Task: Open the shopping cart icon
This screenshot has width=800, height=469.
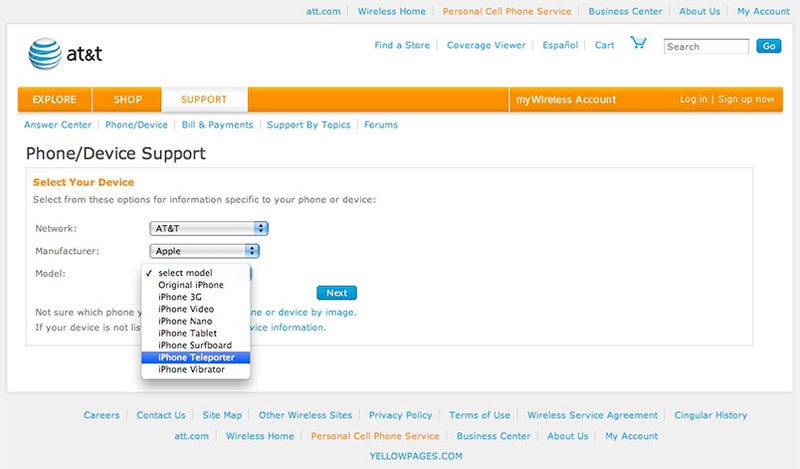Action: [638, 42]
